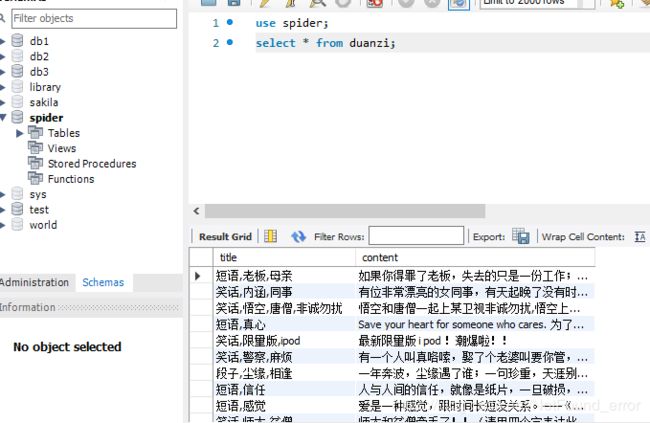Click the db3 database icon
The width and height of the screenshot is (650, 423).
pos(17,71)
